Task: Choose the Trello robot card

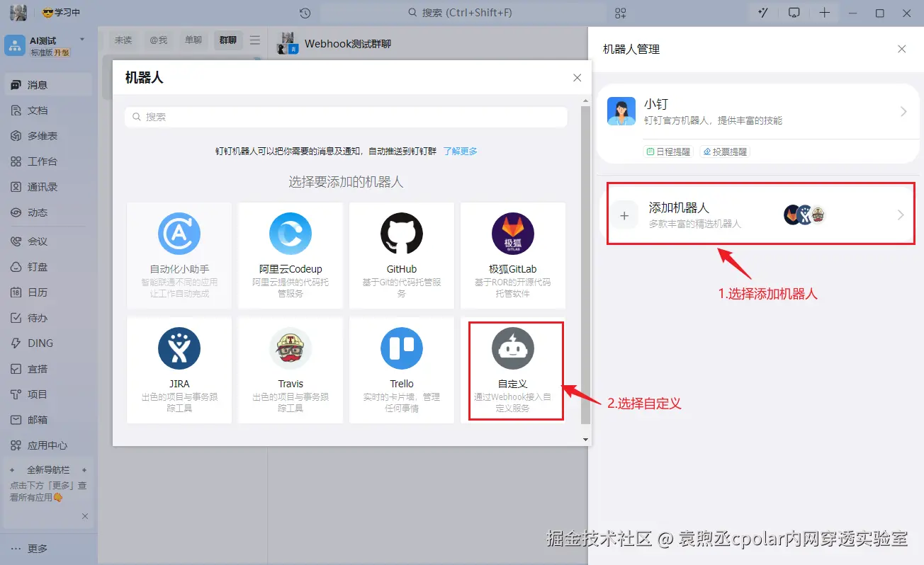Action: coord(402,370)
